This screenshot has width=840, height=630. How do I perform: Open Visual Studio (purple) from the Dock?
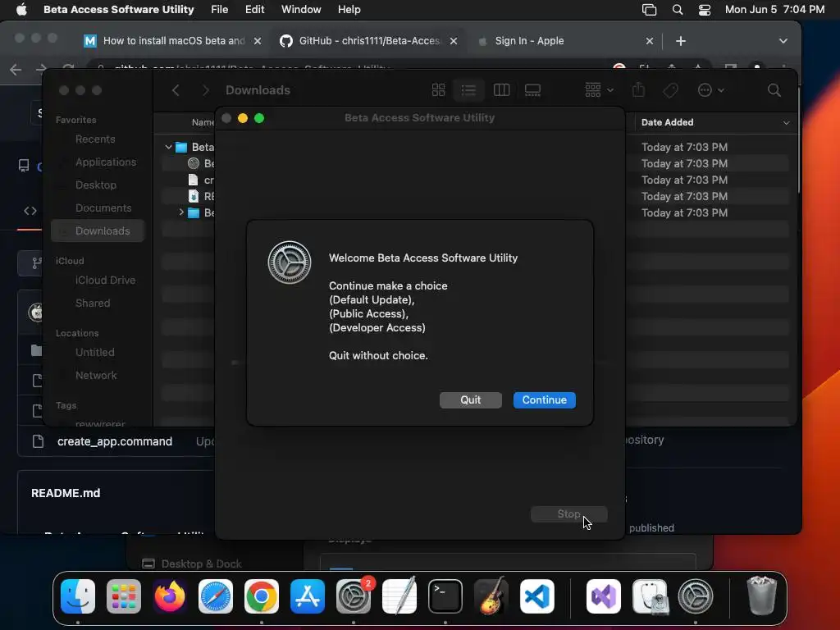click(x=604, y=596)
